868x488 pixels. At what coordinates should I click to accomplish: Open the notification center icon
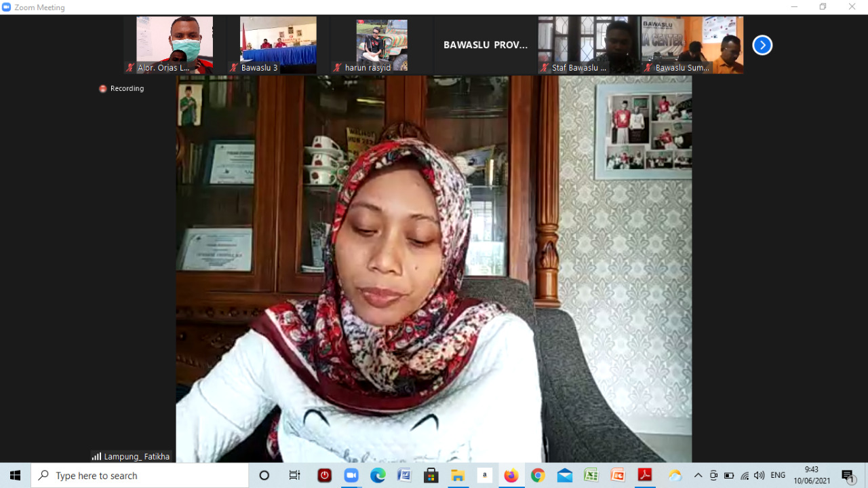[848, 476]
